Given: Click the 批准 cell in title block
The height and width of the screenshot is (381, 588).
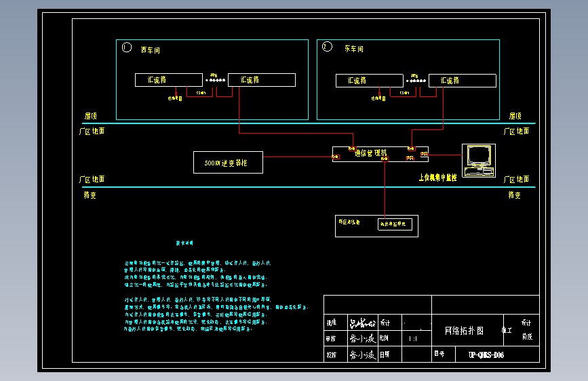Looking at the screenshot, I should point(335,323).
